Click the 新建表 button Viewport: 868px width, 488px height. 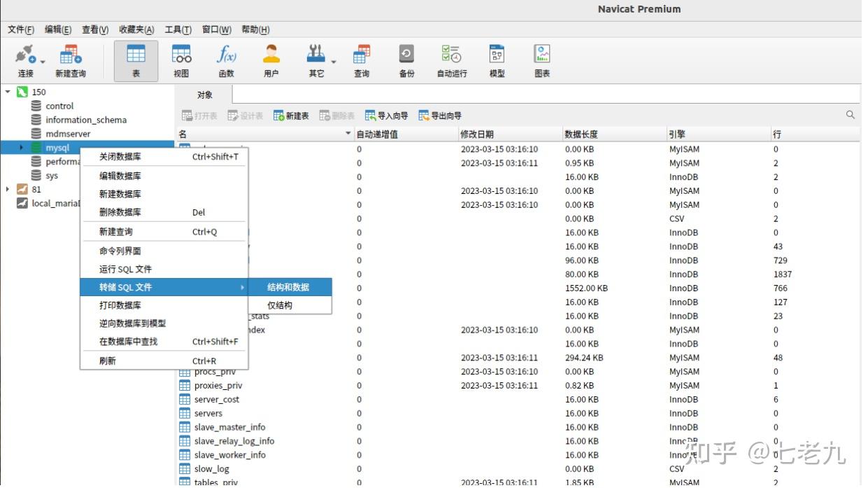coord(291,116)
